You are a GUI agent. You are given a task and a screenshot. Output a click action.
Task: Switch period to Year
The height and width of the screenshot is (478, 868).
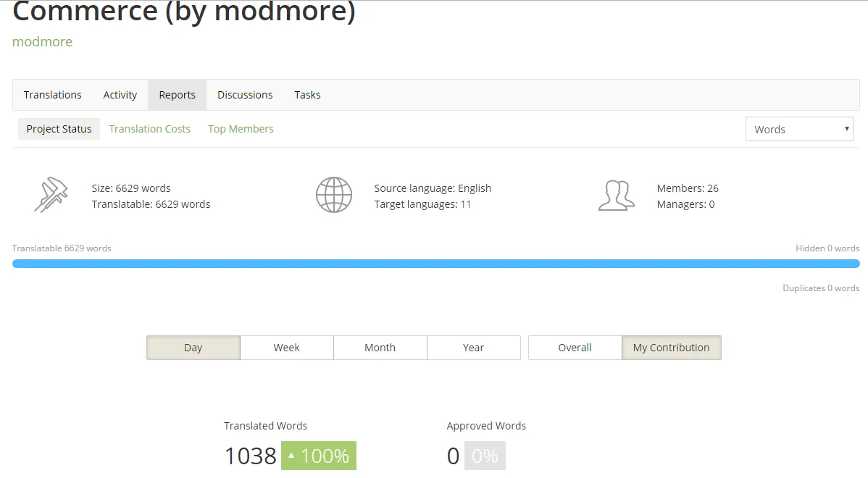point(474,348)
